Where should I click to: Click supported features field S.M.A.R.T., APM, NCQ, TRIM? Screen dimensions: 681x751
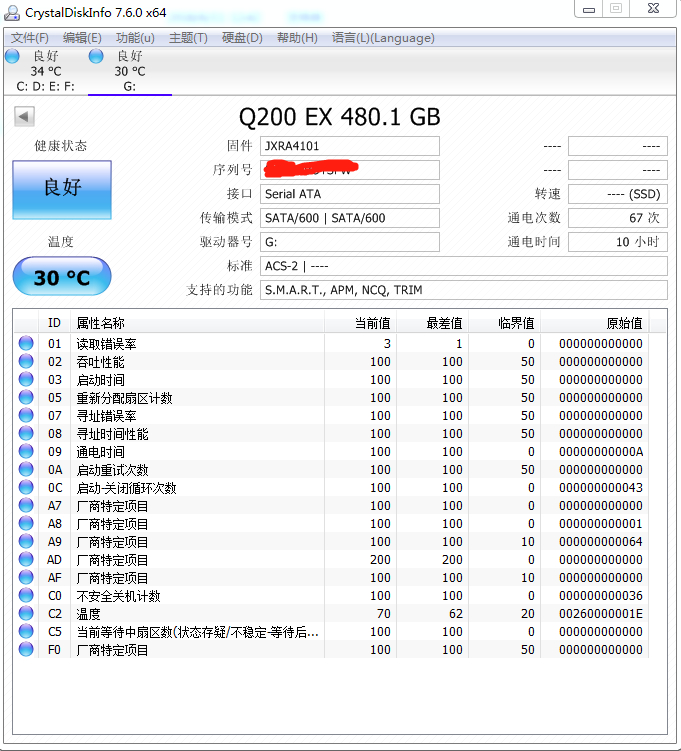(x=464, y=290)
